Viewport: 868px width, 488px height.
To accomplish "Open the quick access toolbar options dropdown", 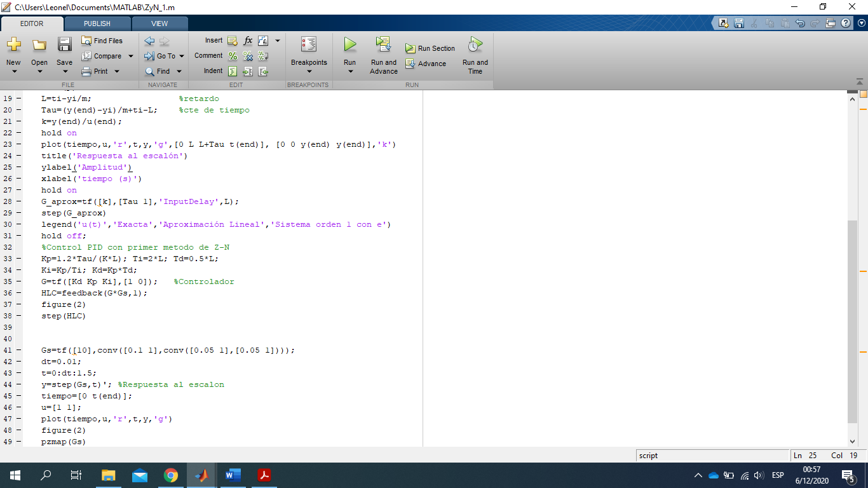I will tap(862, 23).
